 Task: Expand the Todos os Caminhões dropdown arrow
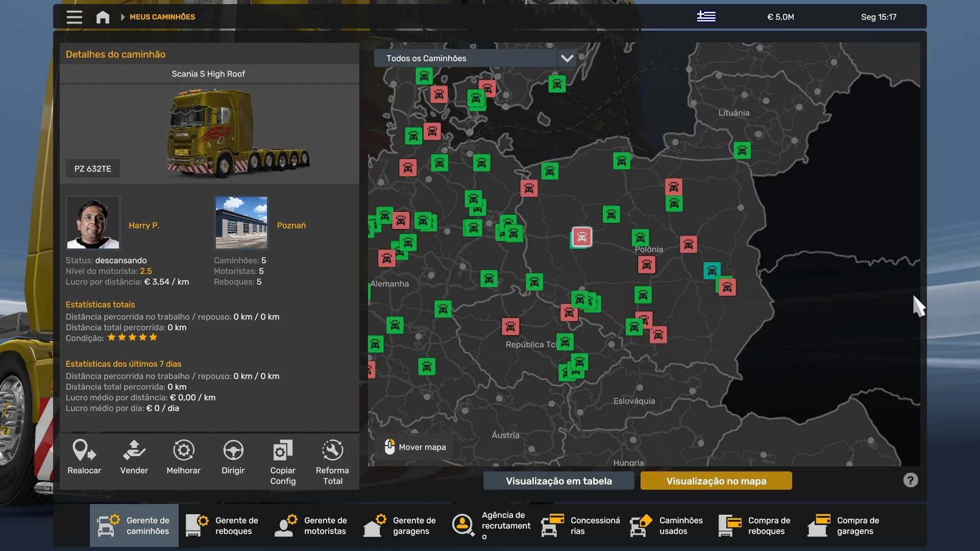pyautogui.click(x=567, y=58)
